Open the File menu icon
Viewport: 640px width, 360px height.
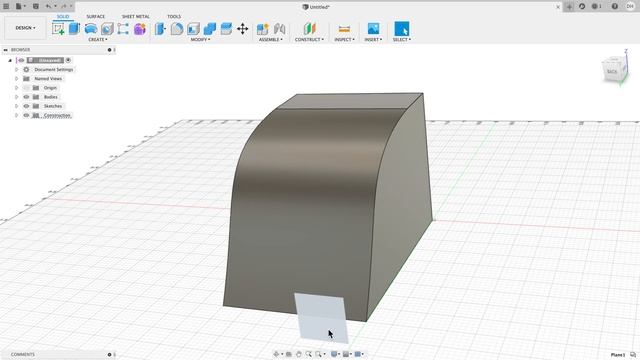(x=19, y=6)
